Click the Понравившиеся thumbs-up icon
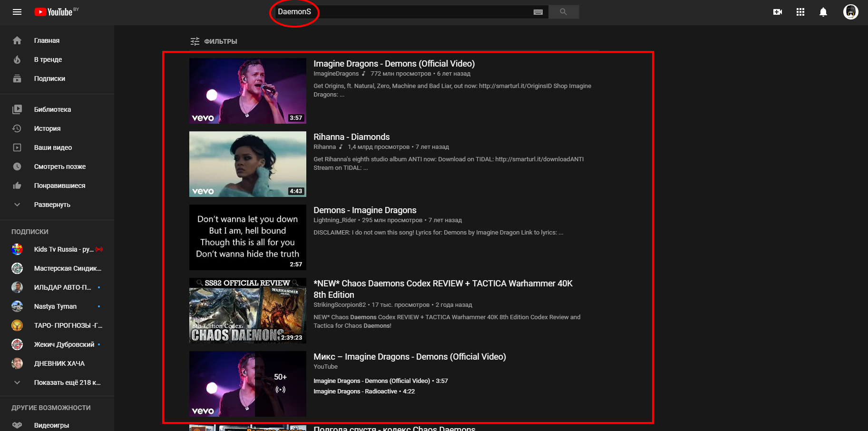 [17, 186]
